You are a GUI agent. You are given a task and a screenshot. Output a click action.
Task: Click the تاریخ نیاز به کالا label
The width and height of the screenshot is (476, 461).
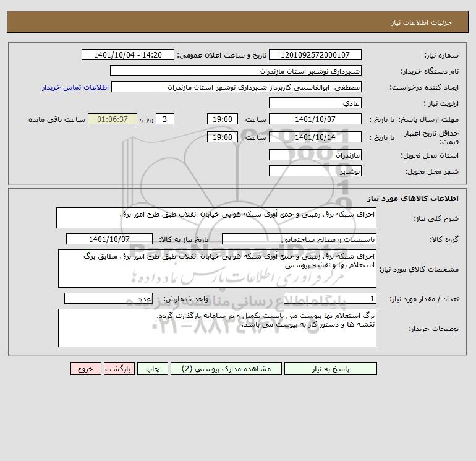[184, 239]
